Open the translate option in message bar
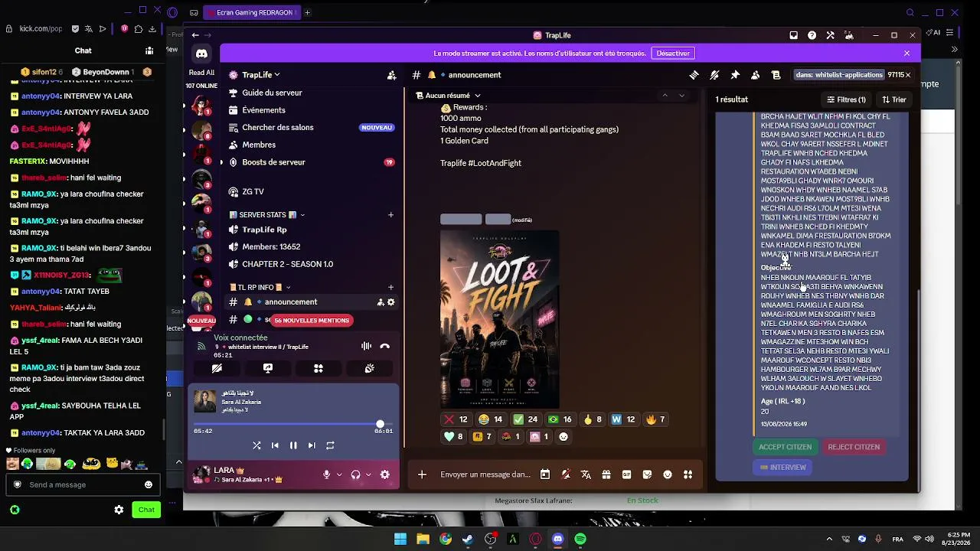 pyautogui.click(x=586, y=474)
